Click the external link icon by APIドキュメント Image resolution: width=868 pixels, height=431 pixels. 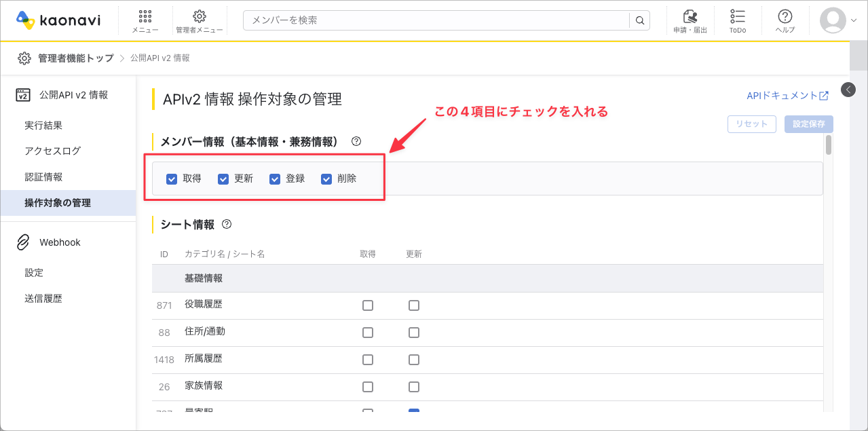click(824, 96)
